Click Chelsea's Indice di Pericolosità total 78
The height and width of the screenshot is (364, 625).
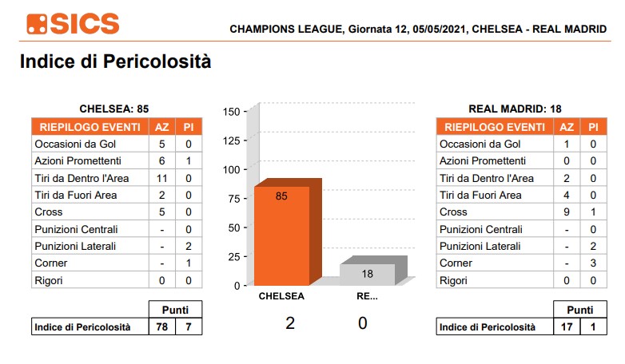162,326
